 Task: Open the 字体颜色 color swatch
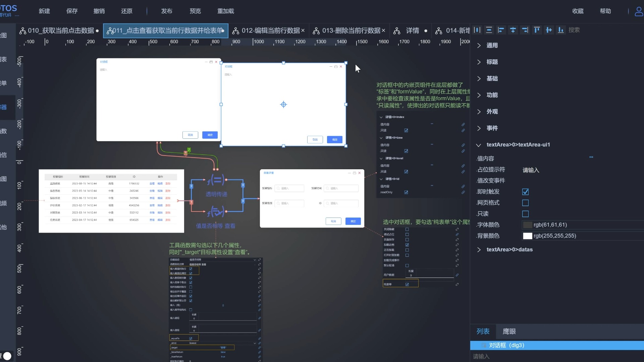tap(528, 225)
